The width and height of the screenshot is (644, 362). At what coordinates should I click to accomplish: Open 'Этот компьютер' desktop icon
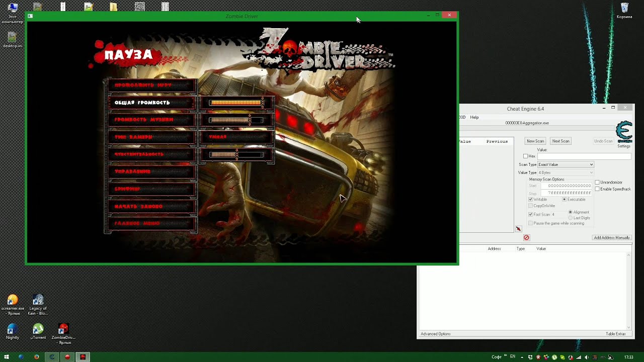pyautogui.click(x=13, y=13)
